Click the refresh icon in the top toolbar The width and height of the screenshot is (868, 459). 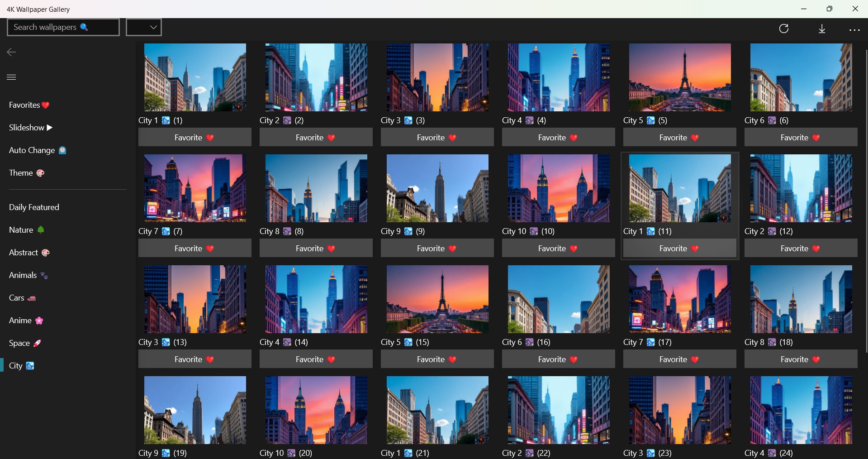point(784,29)
